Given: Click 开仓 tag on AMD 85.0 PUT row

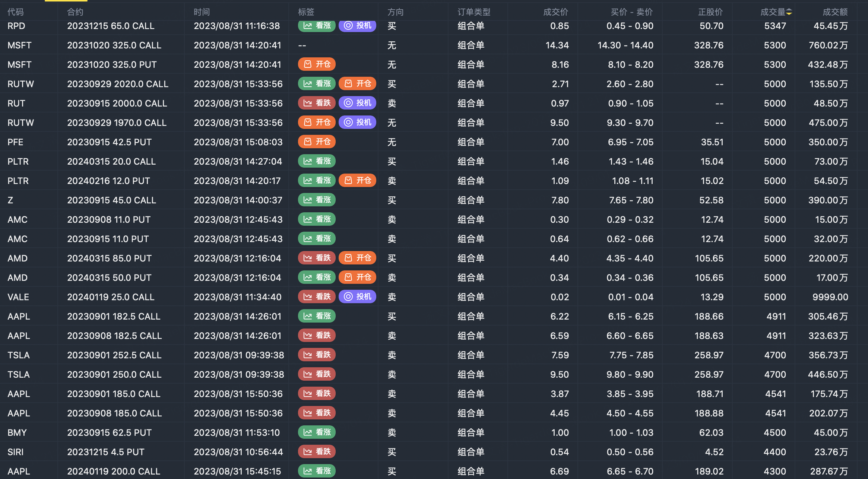Looking at the screenshot, I should click(357, 258).
